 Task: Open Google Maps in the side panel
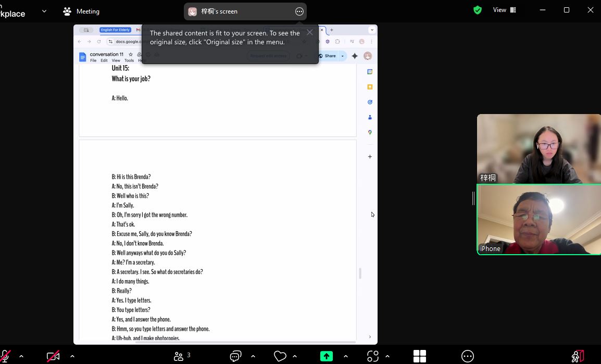tap(370, 132)
